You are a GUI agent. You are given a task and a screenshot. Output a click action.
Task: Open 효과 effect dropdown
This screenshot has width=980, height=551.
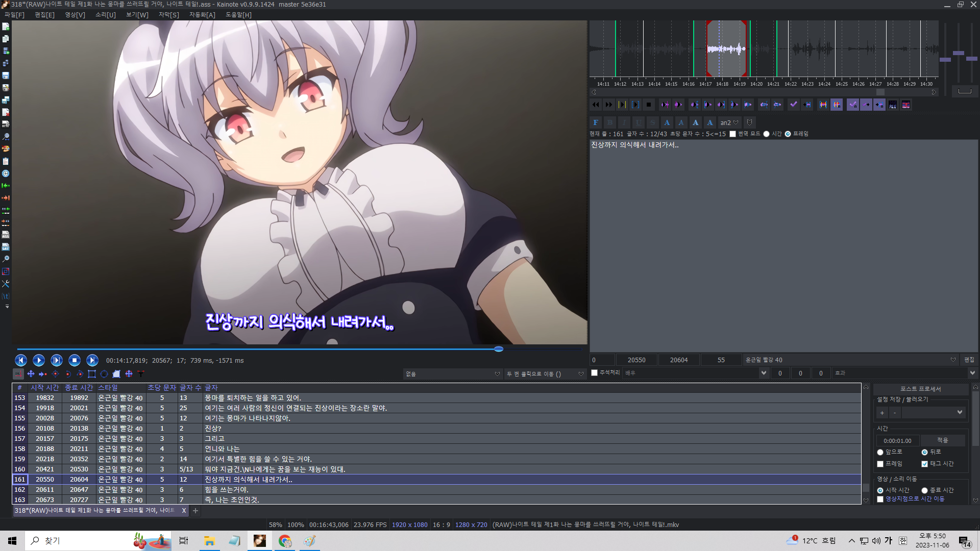click(x=905, y=373)
